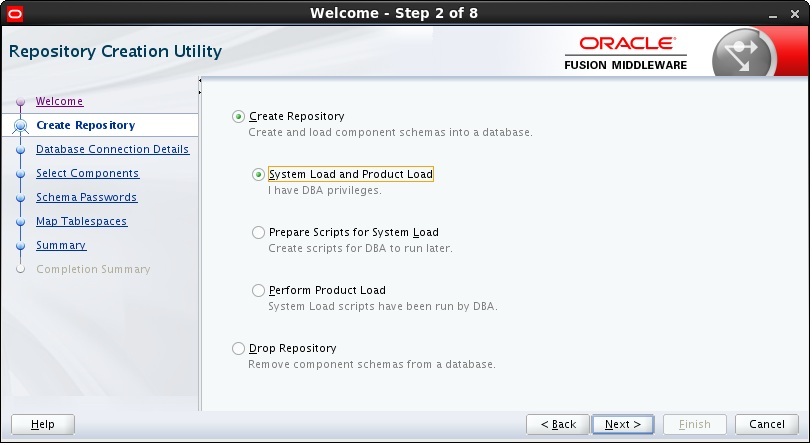812x445 pixels.
Task: Cancel the Repository Creation Utility wizard
Action: tap(766, 424)
